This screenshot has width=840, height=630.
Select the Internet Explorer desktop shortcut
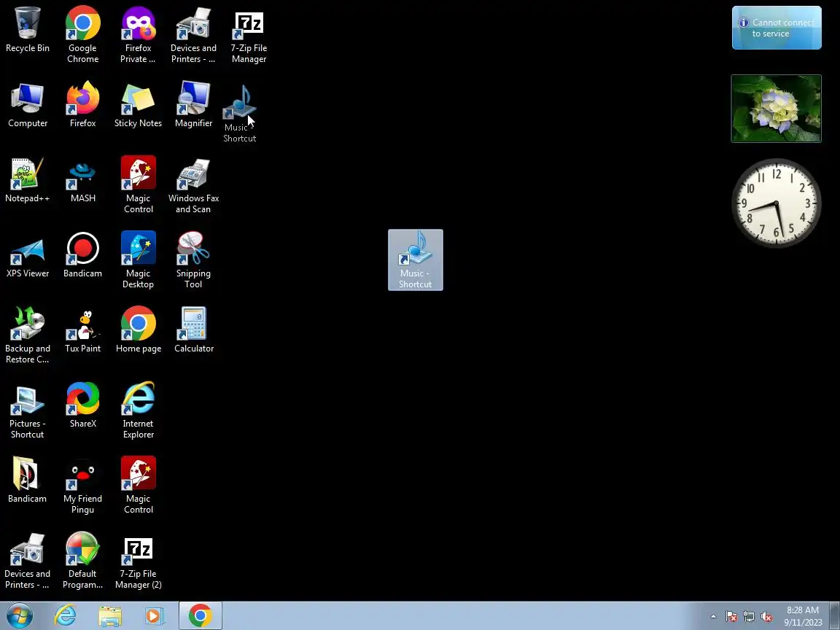coord(138,411)
